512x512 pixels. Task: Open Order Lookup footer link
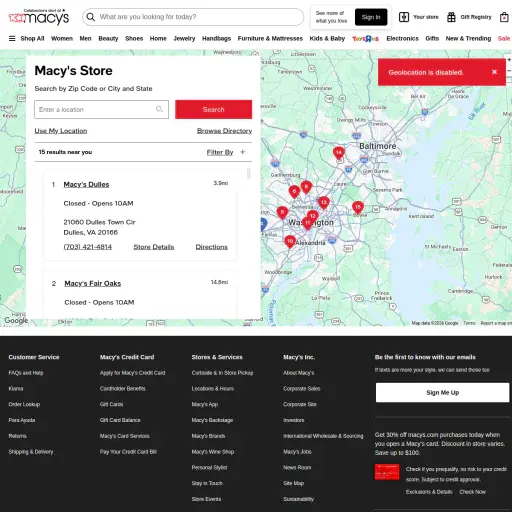click(x=24, y=404)
